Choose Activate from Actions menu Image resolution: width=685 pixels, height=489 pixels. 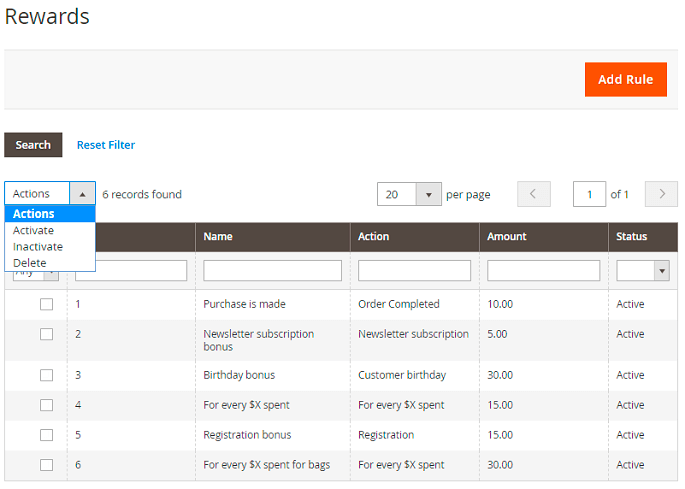(x=34, y=231)
